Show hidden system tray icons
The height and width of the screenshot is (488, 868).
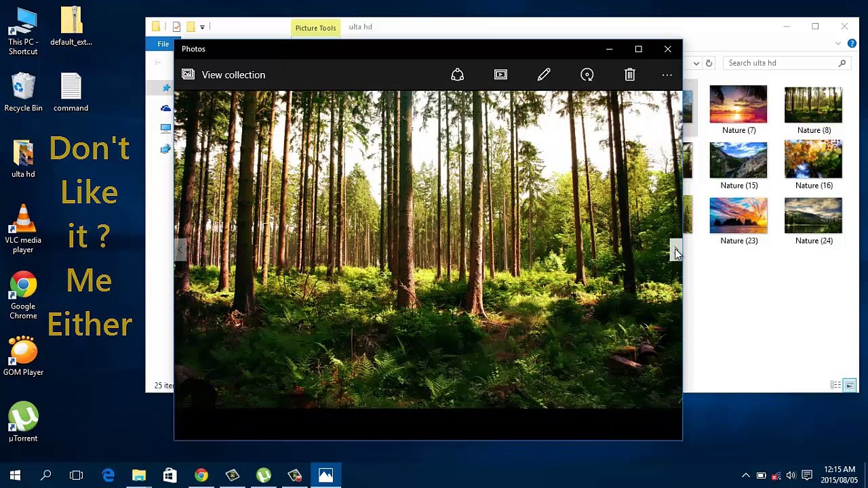tap(746, 475)
